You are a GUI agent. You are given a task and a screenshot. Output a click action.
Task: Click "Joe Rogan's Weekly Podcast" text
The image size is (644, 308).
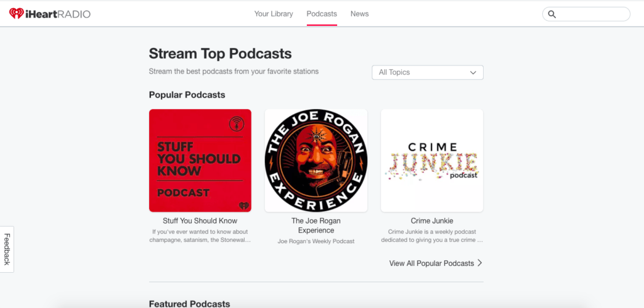click(x=316, y=241)
